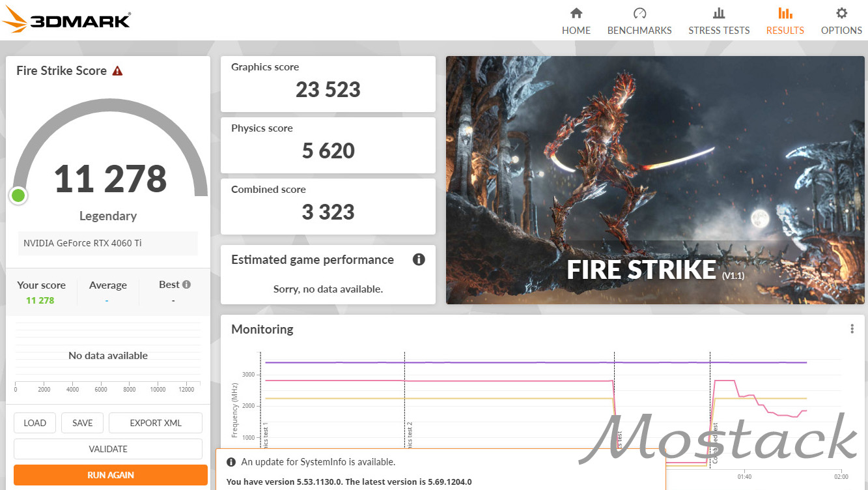
Task: Go to the Benchmarks tab
Action: [639, 22]
